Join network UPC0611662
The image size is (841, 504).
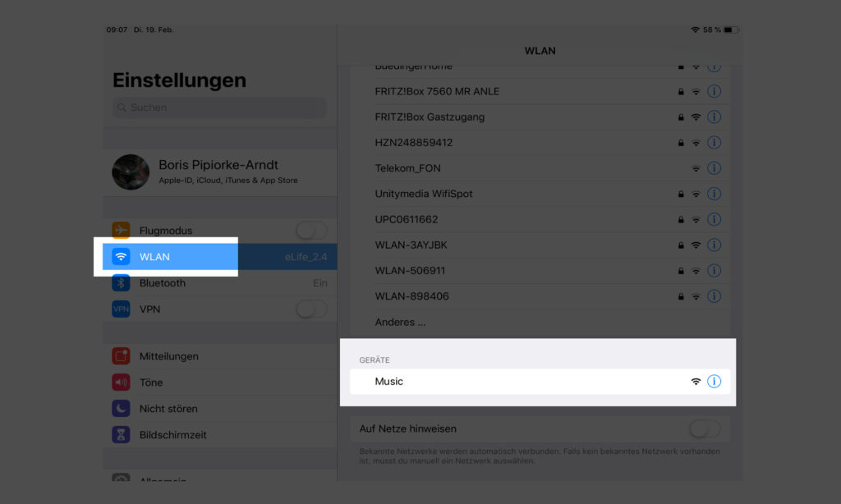pyautogui.click(x=540, y=219)
